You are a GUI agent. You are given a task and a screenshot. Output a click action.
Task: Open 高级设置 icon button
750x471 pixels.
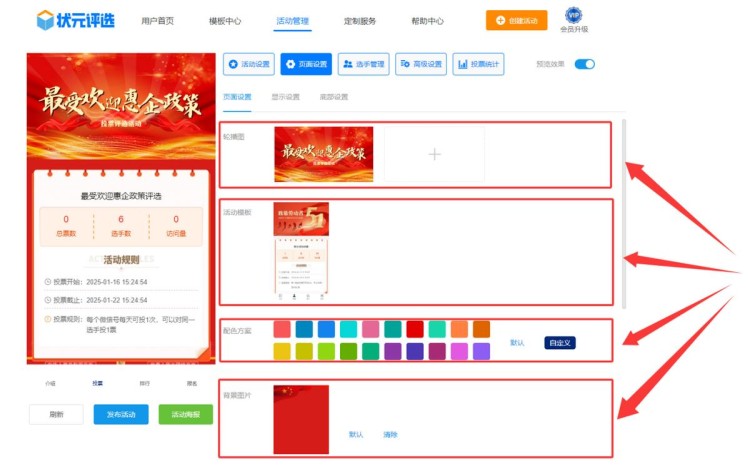pyautogui.click(x=421, y=64)
